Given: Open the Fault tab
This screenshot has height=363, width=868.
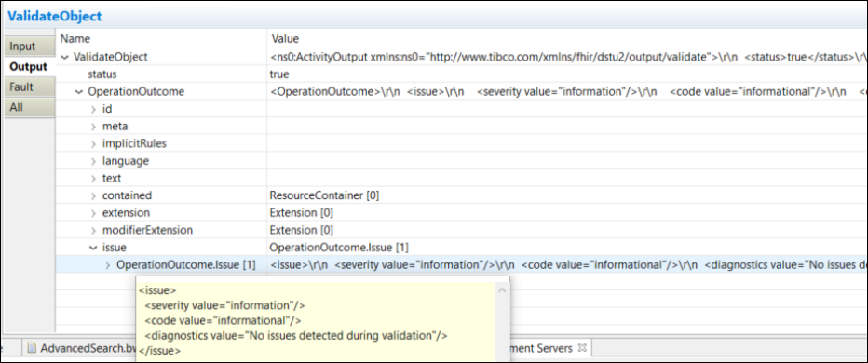Looking at the screenshot, I should coord(28,87).
